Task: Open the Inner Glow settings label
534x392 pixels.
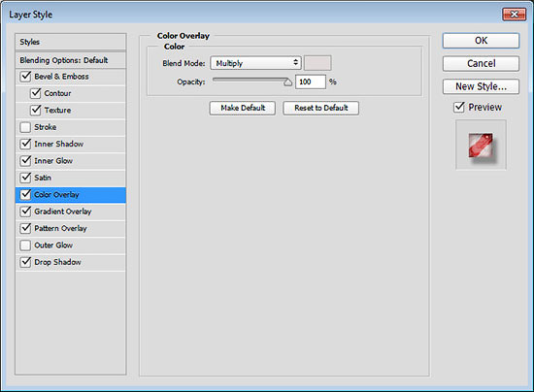Action: 53,161
